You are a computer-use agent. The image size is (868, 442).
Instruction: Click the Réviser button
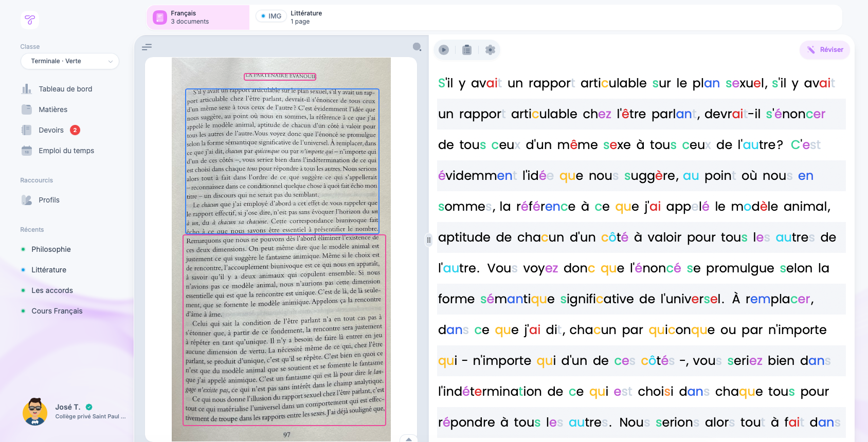click(x=825, y=50)
